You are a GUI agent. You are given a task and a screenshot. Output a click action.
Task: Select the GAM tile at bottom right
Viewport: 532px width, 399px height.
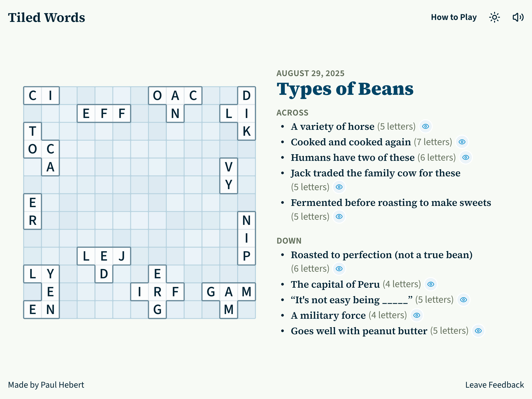tap(229, 292)
